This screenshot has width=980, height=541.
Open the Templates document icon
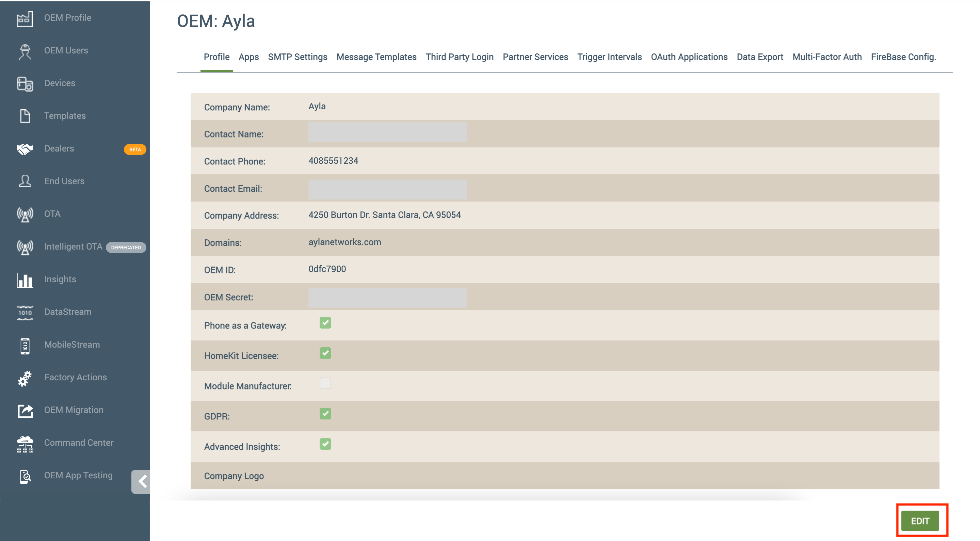click(x=25, y=116)
